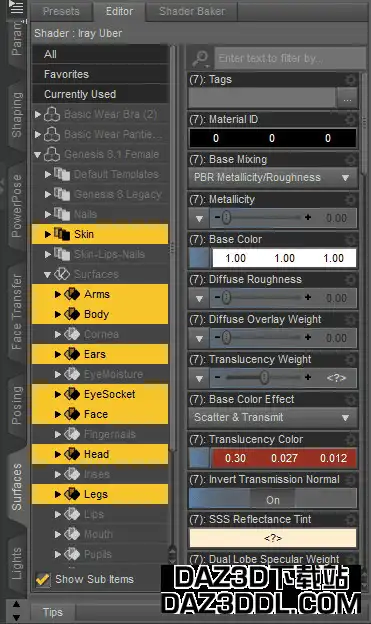Viewport: 371px width, 624px height.
Task: Open Translucency Weight gear settings
Action: pos(350,359)
